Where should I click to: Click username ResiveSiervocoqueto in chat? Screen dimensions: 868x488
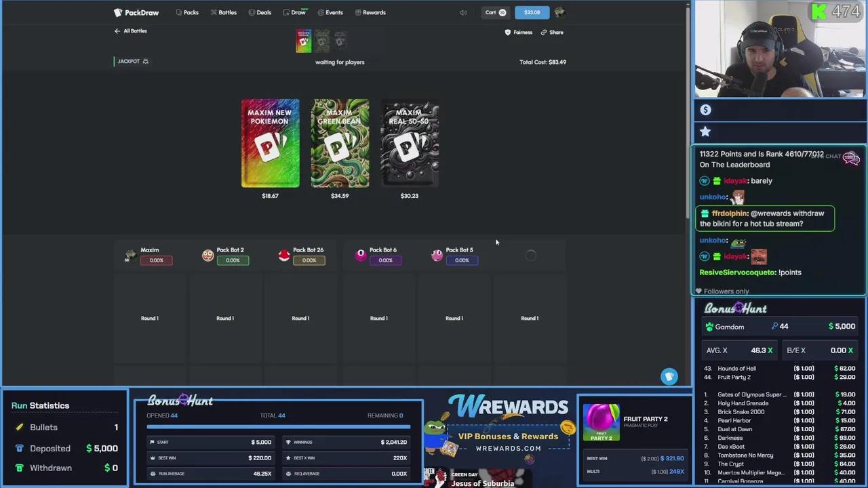tap(737, 272)
